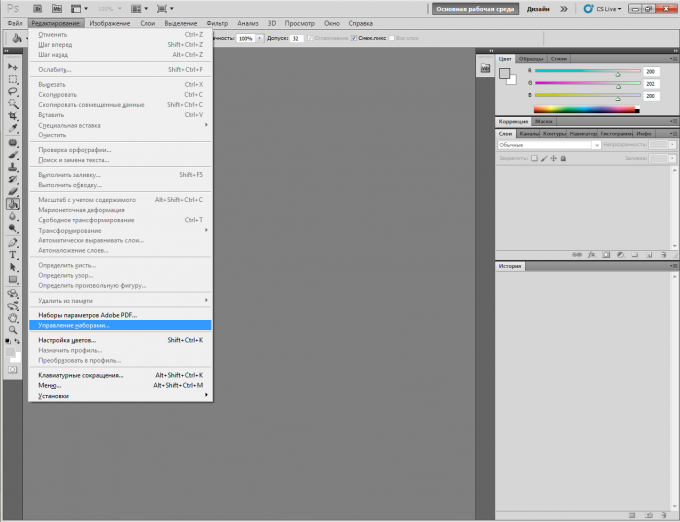This screenshot has width=680, height=522.
Task: Click the color spectrum ramp bar
Action: pos(585,108)
